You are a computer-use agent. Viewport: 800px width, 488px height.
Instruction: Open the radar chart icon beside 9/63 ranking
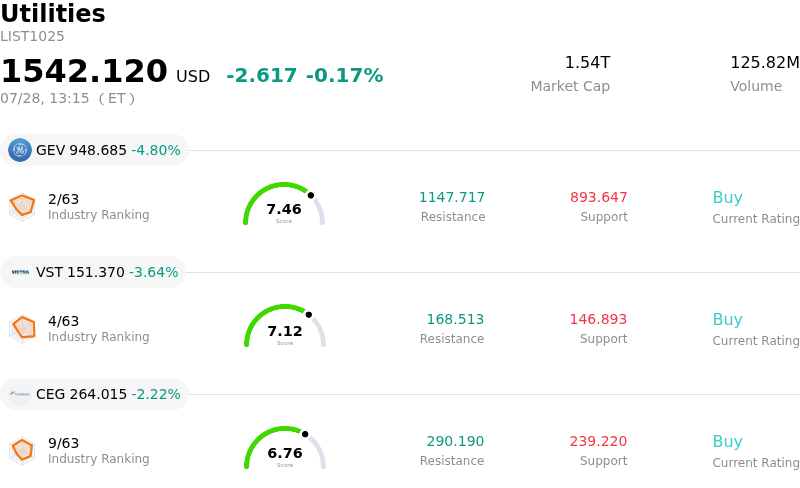point(22,451)
